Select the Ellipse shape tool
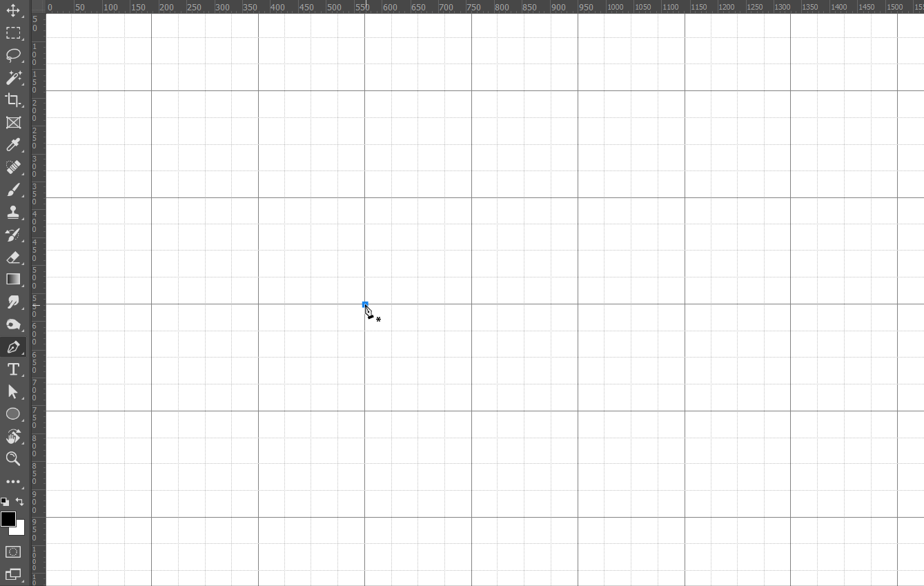 pyautogui.click(x=13, y=414)
